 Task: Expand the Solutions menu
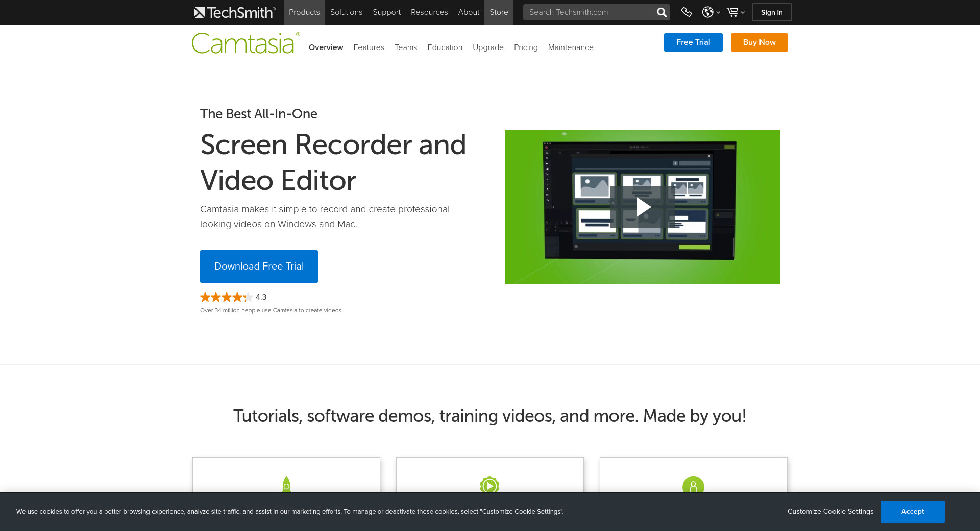coord(346,12)
